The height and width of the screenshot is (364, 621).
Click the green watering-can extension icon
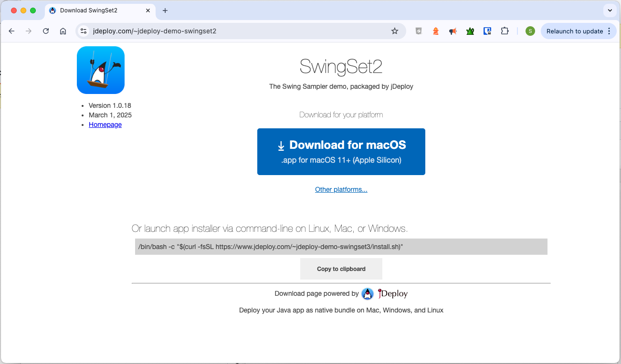pyautogui.click(x=470, y=31)
